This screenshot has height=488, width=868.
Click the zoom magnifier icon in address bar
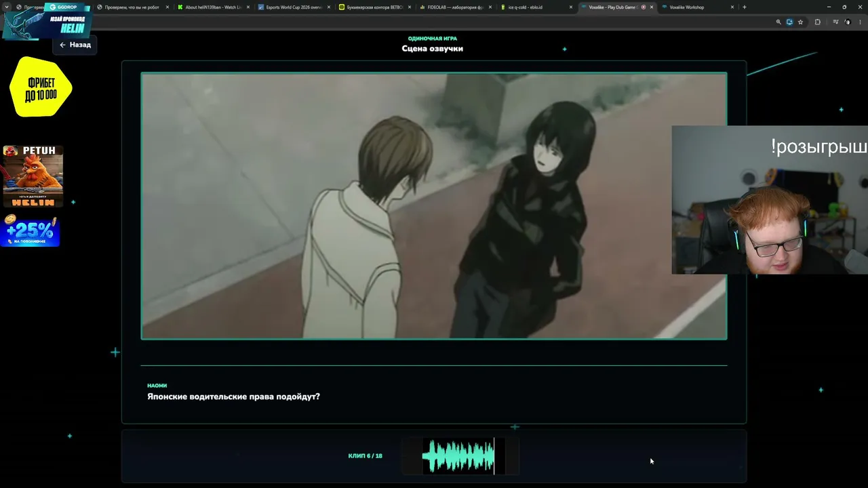pyautogui.click(x=778, y=22)
